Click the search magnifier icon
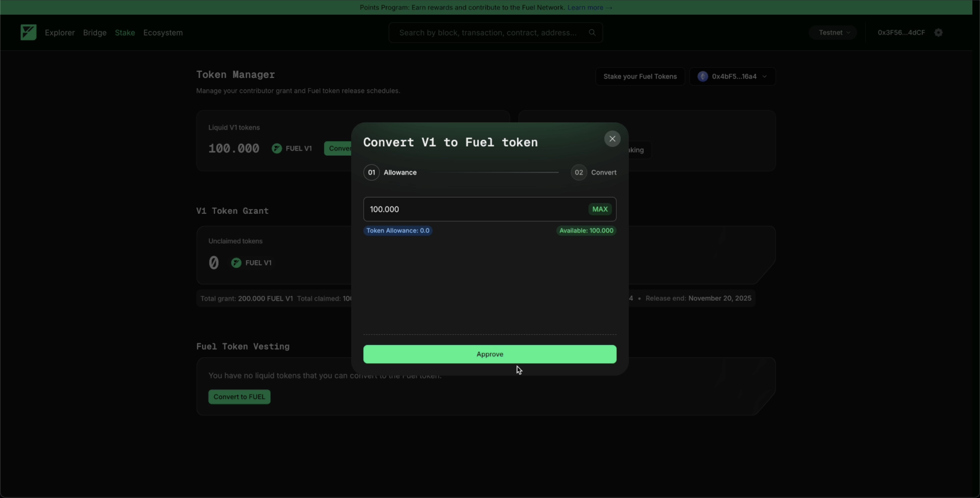 (592, 32)
